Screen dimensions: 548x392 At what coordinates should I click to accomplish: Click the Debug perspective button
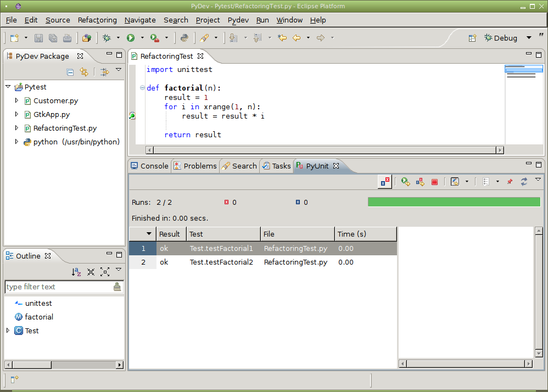(x=500, y=38)
